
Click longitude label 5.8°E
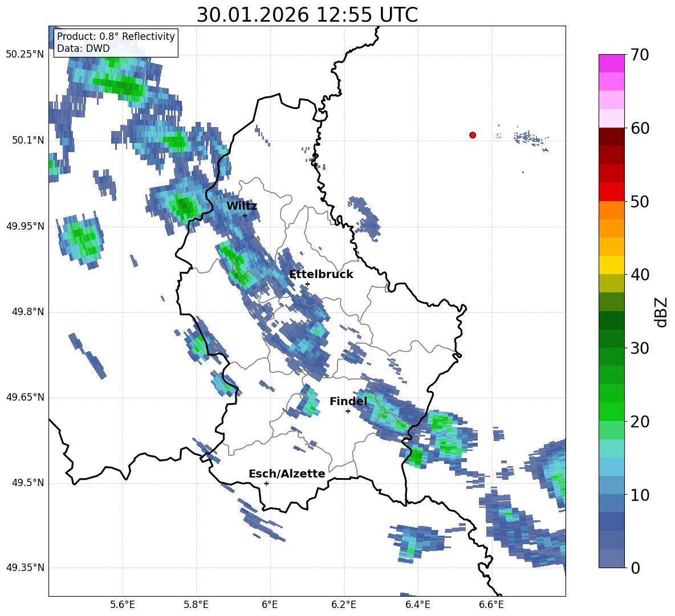point(196,605)
